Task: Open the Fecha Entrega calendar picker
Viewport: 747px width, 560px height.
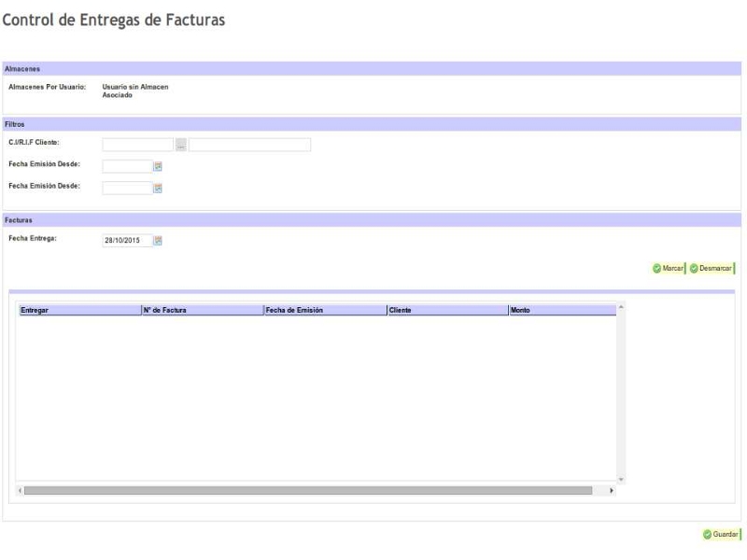Action: [158, 241]
